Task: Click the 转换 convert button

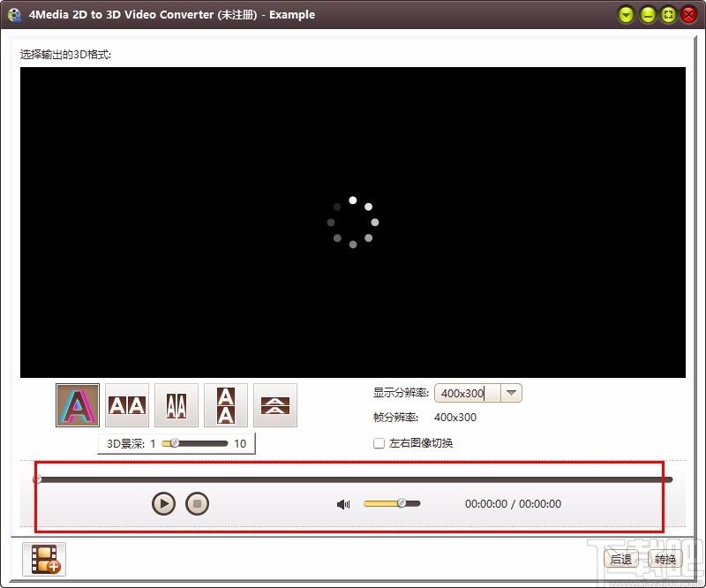Action: click(x=665, y=559)
